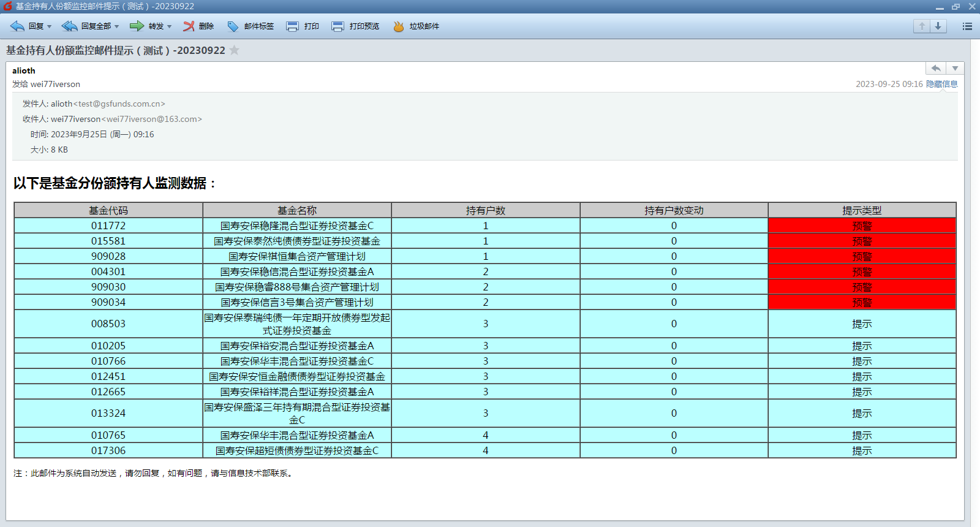Image resolution: width=980 pixels, height=527 pixels.
Task: Restore the window with title bar button
Action: 956,7
